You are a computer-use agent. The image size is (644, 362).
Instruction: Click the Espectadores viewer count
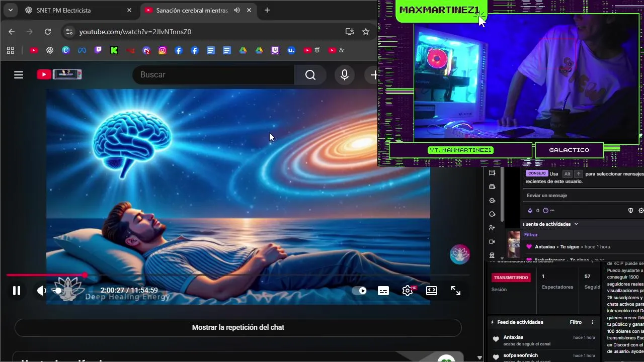point(557,282)
